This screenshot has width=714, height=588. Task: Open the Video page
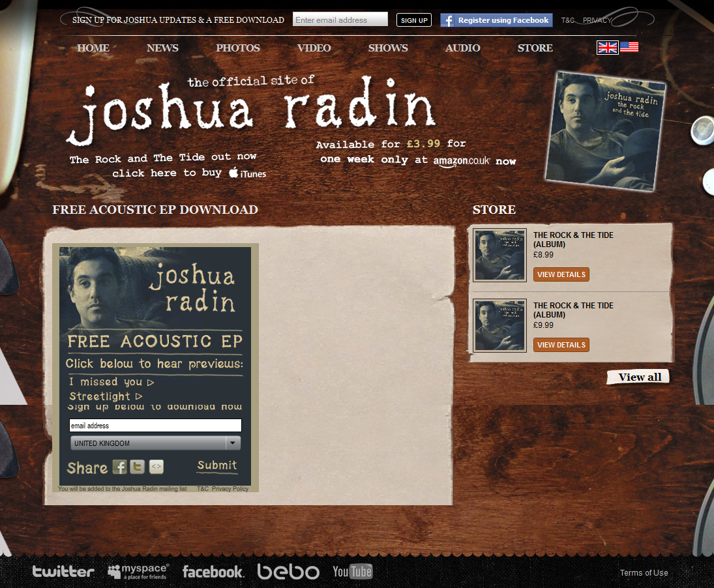[314, 48]
